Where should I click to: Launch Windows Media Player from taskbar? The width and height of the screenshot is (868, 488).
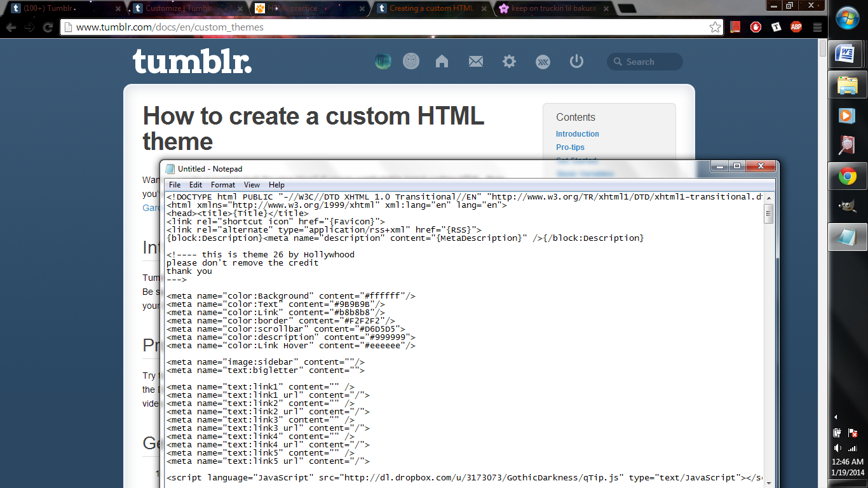coord(847,115)
